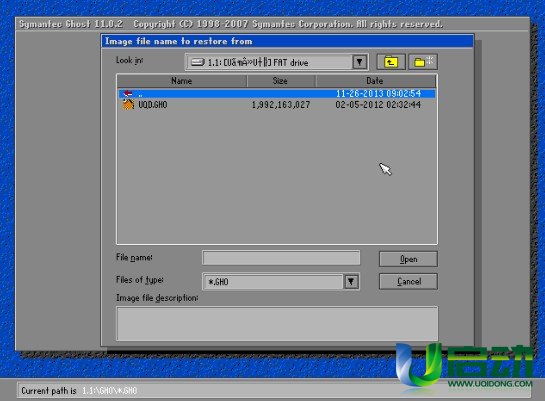The height and width of the screenshot is (401, 545).
Task: Click the up-one-level folder icon
Action: (x=391, y=62)
